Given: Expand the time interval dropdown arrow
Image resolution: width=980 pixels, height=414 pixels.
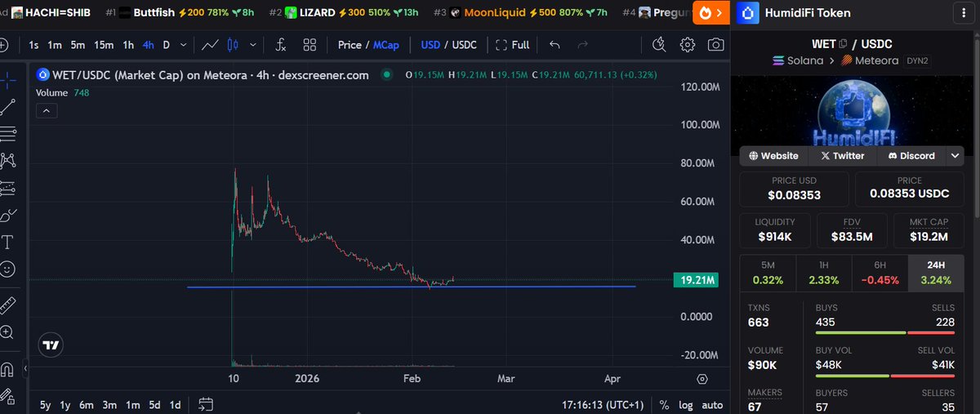Looking at the screenshot, I should pyautogui.click(x=183, y=45).
